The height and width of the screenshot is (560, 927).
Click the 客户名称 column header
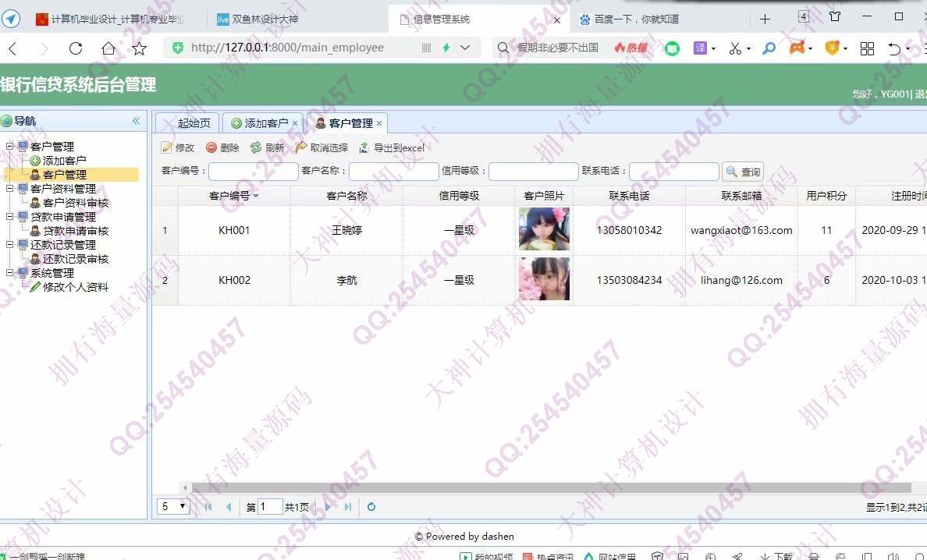[x=346, y=196]
